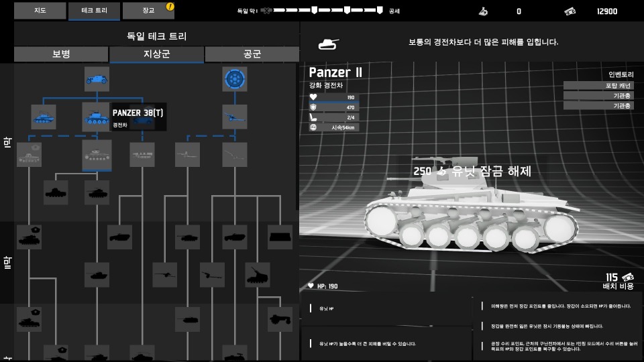The height and width of the screenshot is (362, 644).
Task: Click the HP 190 stat bar
Action: coord(334,97)
